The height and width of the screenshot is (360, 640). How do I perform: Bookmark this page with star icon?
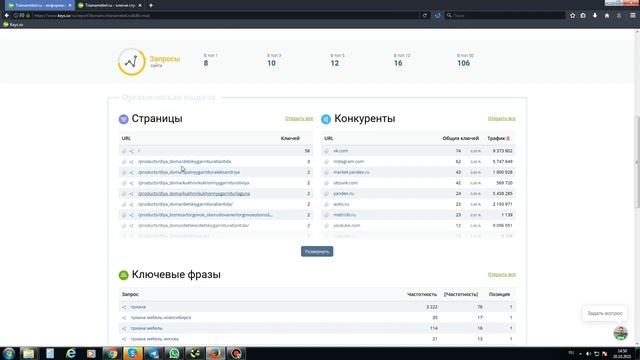coord(572,16)
